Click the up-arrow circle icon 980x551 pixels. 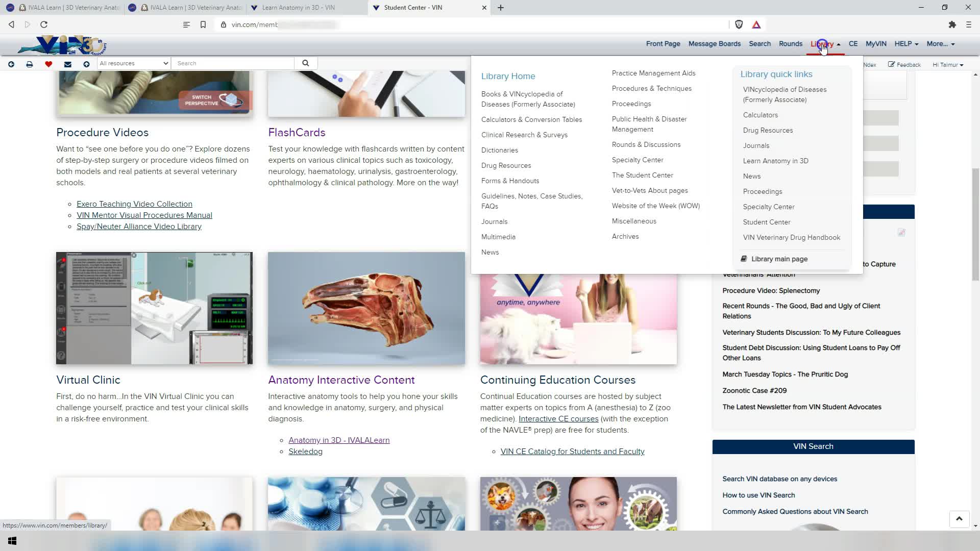86,64
